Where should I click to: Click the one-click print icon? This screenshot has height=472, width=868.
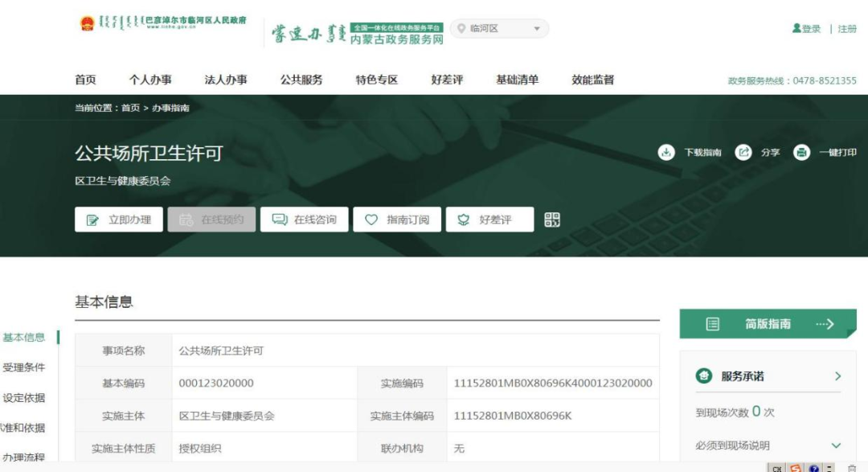801,153
